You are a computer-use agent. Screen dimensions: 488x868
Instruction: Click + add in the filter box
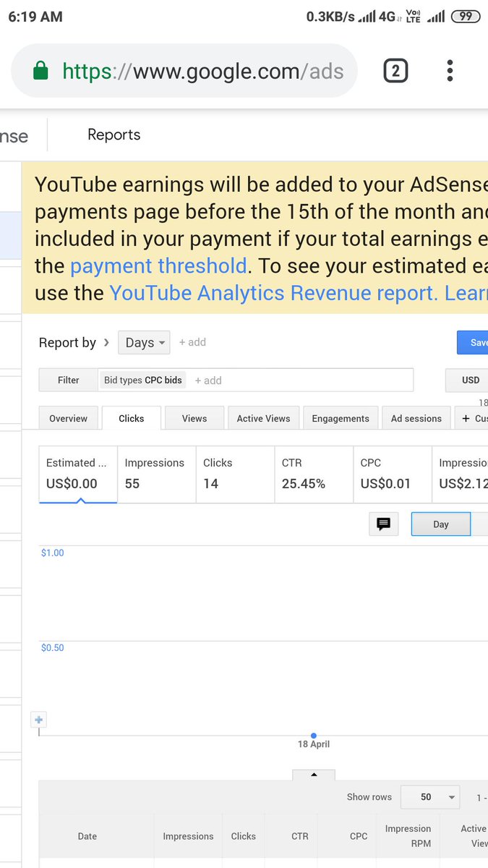[x=208, y=380]
